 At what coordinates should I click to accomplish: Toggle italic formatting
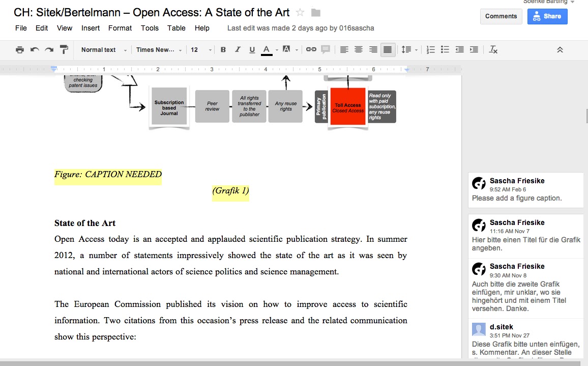pos(238,49)
